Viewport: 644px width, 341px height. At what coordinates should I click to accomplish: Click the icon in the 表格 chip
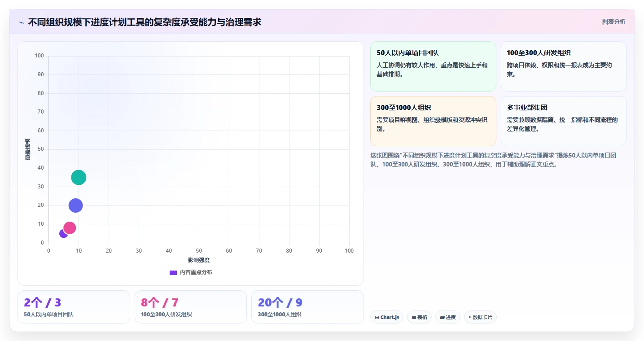pyautogui.click(x=414, y=317)
